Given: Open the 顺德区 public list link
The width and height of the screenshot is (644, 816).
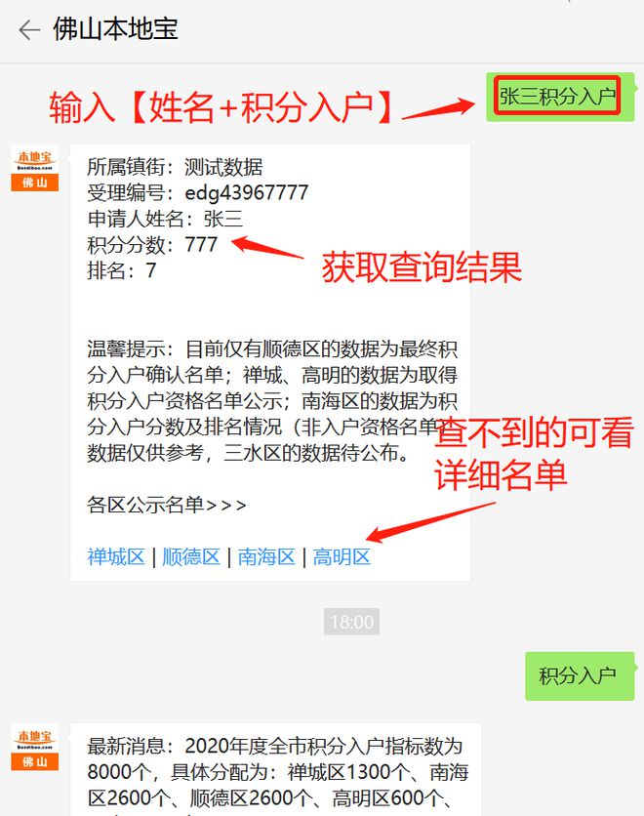Looking at the screenshot, I should click(x=191, y=556).
